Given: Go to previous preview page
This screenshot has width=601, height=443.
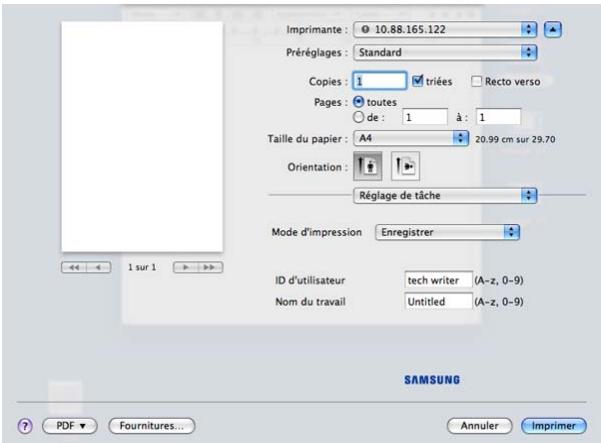Looking at the screenshot, I should tap(99, 267).
